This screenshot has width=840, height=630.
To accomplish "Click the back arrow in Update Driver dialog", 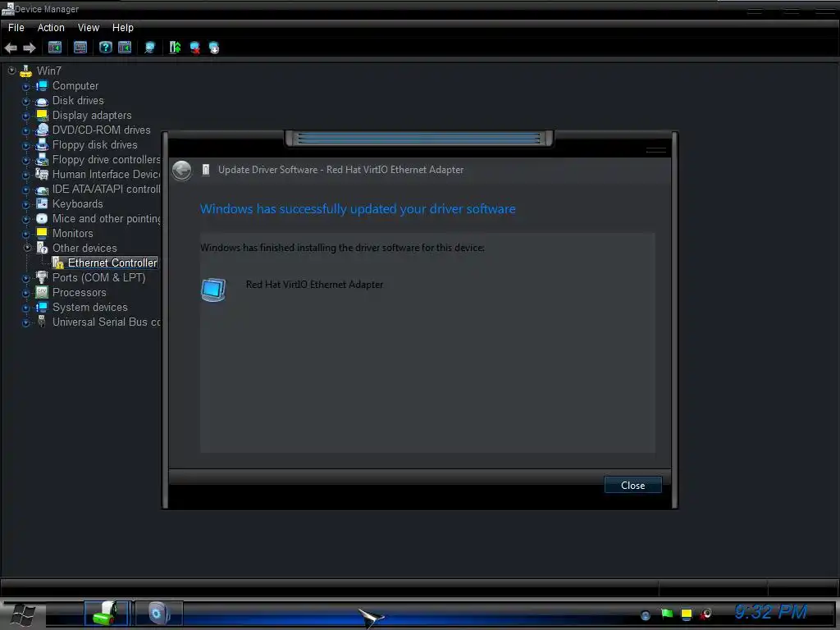I will tap(182, 171).
